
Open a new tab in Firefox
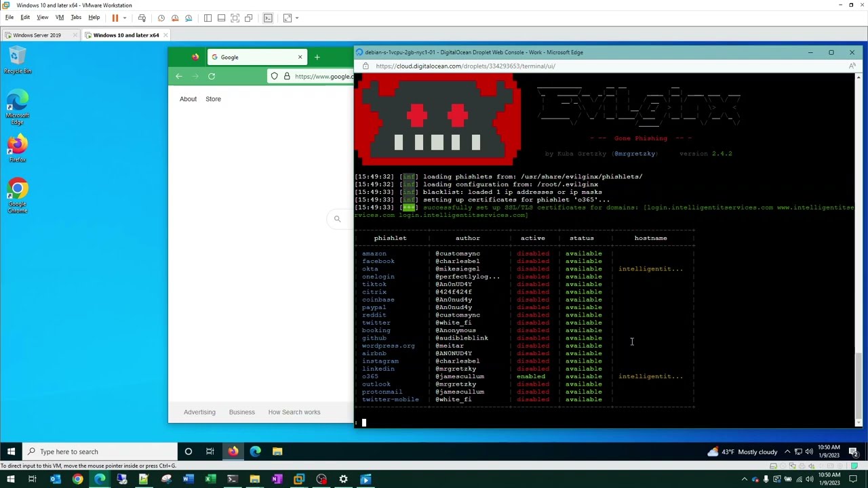click(x=317, y=57)
